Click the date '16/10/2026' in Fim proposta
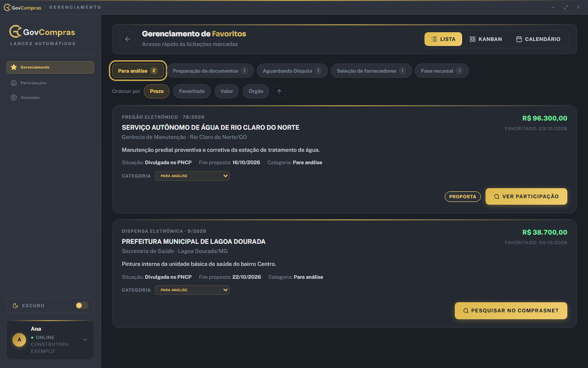Screen dimensions: 588x368 pos(246,162)
